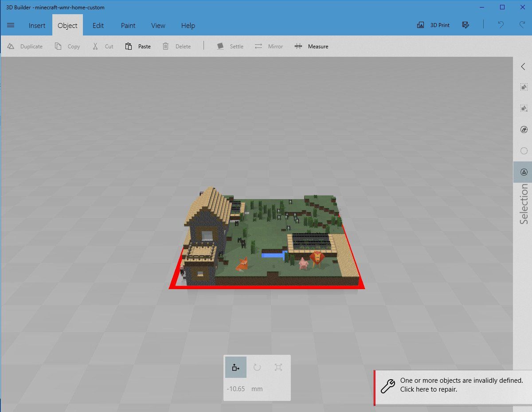This screenshot has height=412, width=532.
Task: Select the Move tool in the transform panel
Action: pos(235,367)
